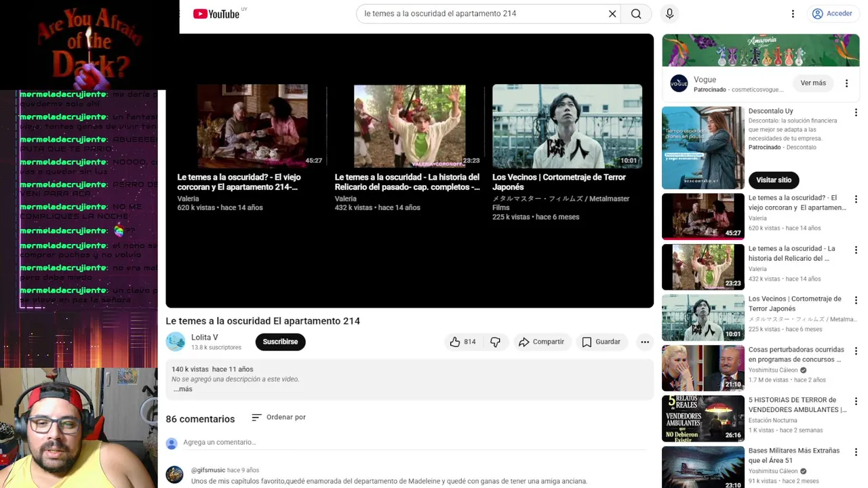Image resolution: width=868 pixels, height=488 pixels.
Task: Open 5 HISTORIAS DE TERROR thumbnail
Action: tap(703, 418)
